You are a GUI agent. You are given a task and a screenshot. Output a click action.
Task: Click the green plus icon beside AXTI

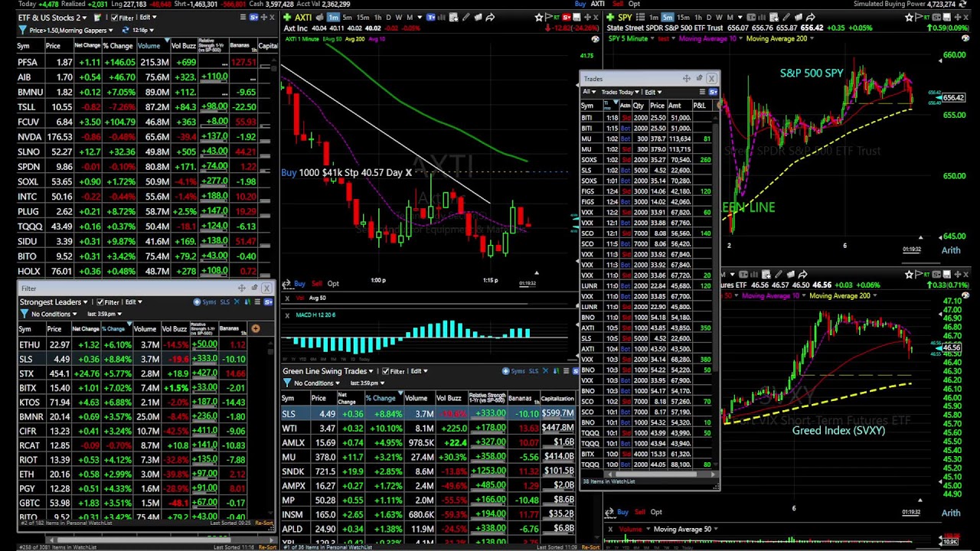287,18
